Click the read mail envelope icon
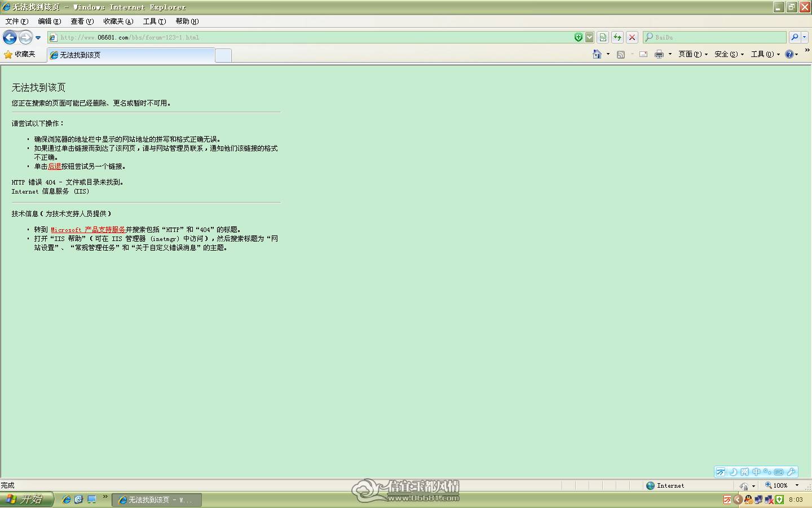The height and width of the screenshot is (508, 812). coord(643,54)
